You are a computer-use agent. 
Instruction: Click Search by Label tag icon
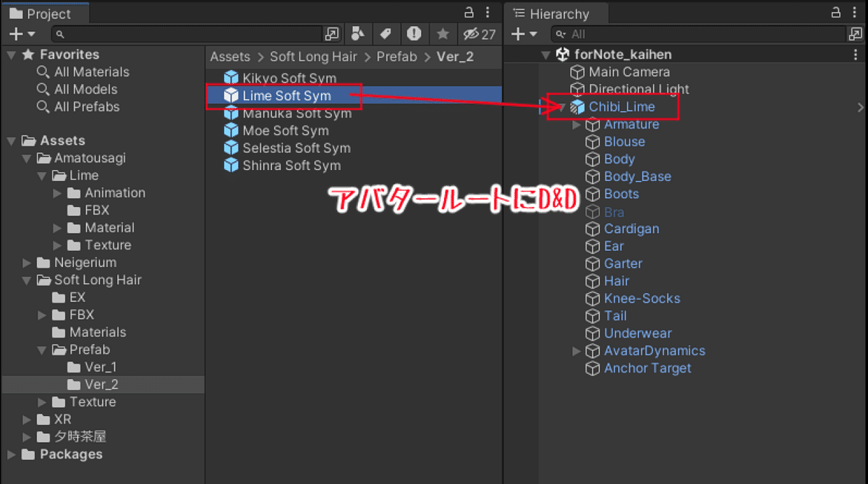click(386, 34)
